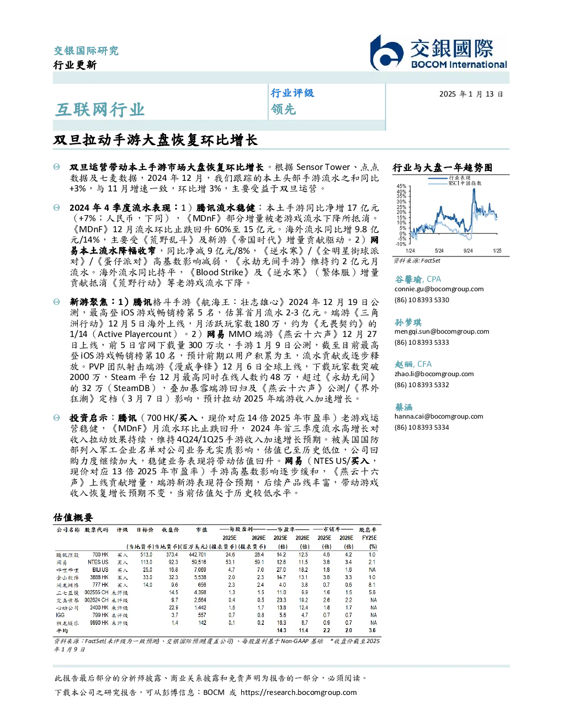Click the date 2025年1月13日
This screenshot has height=728, width=563.
point(471,94)
